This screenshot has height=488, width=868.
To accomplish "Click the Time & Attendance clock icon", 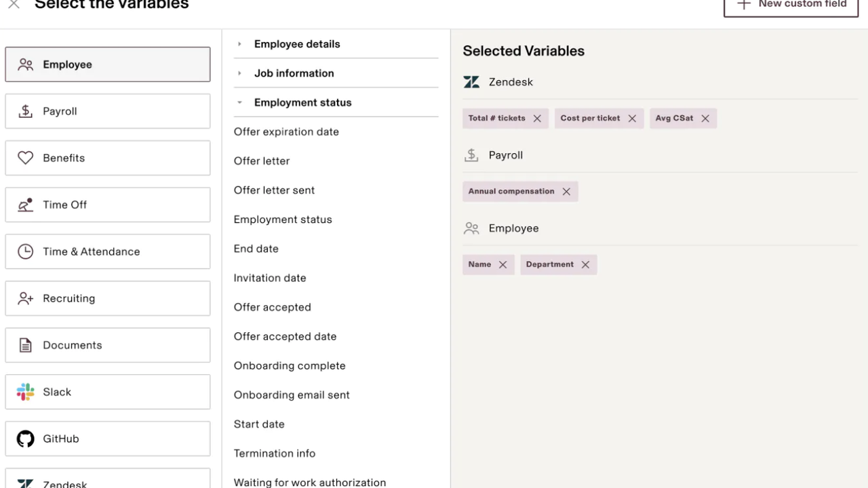I will [x=25, y=251].
